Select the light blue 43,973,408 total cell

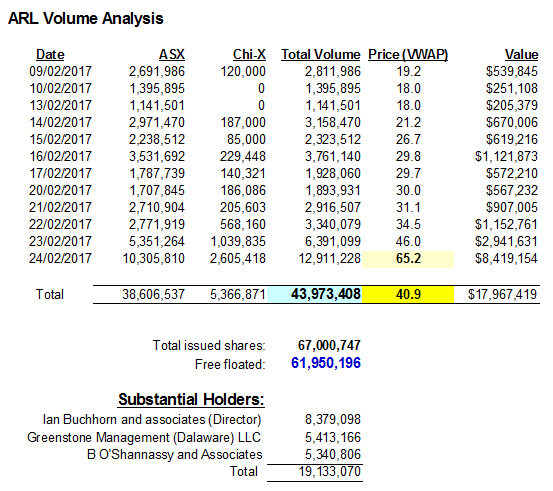click(x=315, y=294)
